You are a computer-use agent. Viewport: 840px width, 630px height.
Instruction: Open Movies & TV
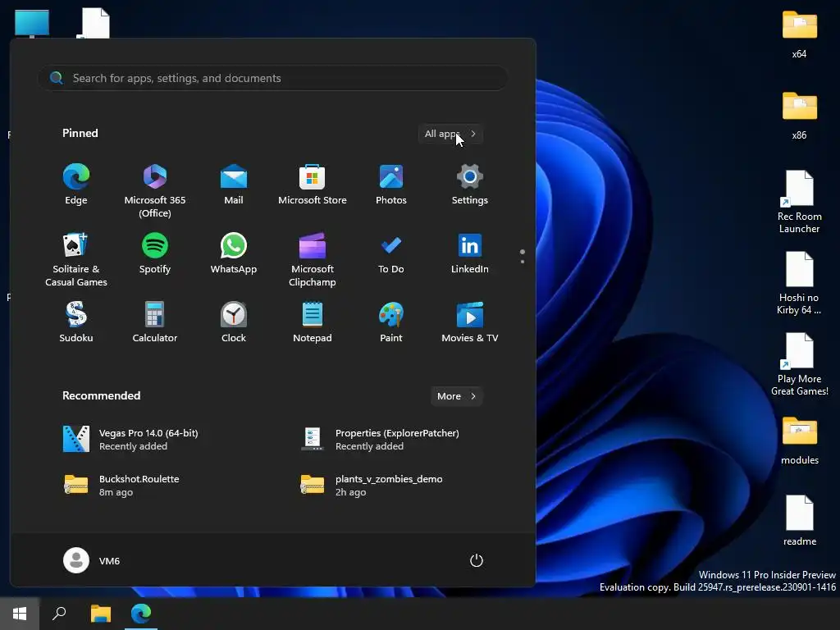pos(470,322)
